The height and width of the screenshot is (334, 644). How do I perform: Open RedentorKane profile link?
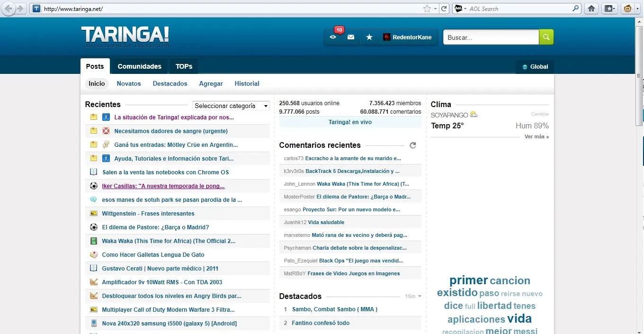(x=412, y=37)
